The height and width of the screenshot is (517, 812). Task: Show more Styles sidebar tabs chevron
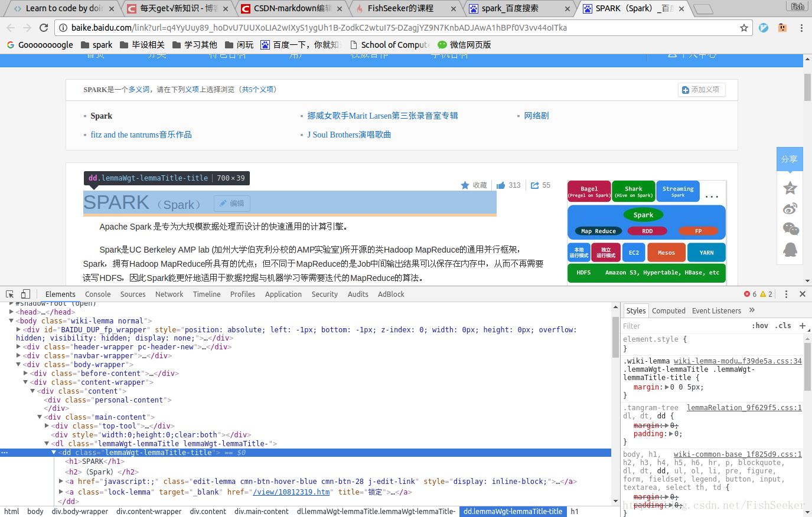coord(752,310)
